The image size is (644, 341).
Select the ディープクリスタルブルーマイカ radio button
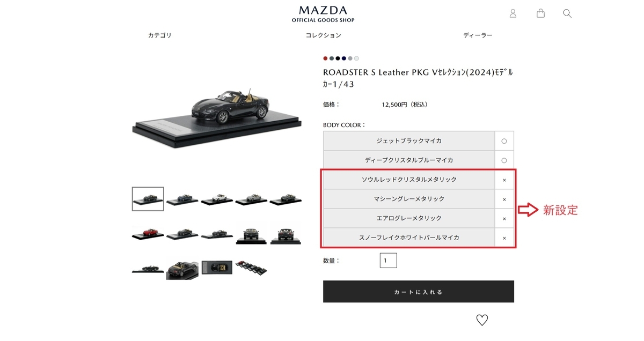pos(504,160)
